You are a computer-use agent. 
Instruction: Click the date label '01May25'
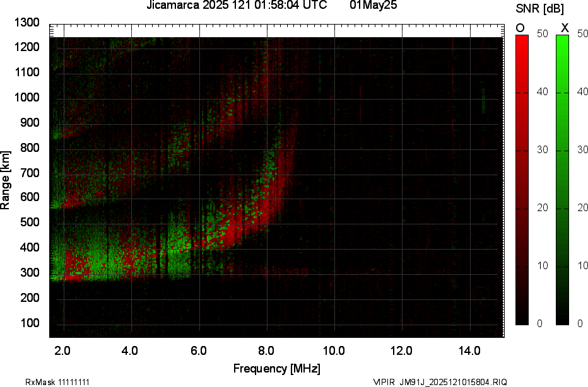click(373, 5)
